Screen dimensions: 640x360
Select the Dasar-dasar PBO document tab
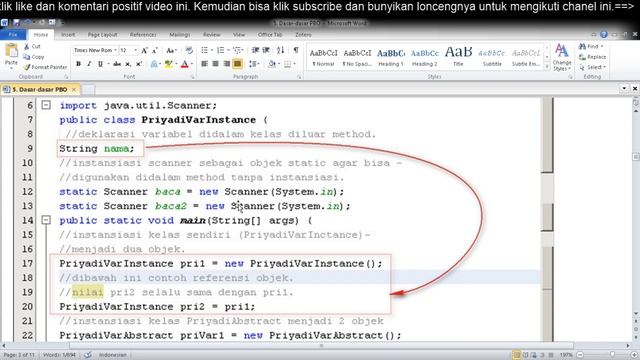(x=40, y=89)
